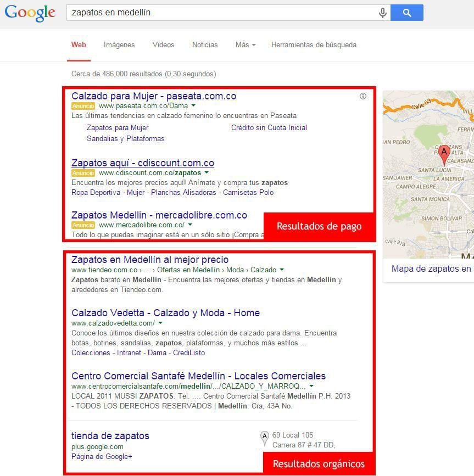Image resolution: width=474 pixels, height=476 pixels.
Task: Switch to the Imágenes tab
Action: pos(119,45)
